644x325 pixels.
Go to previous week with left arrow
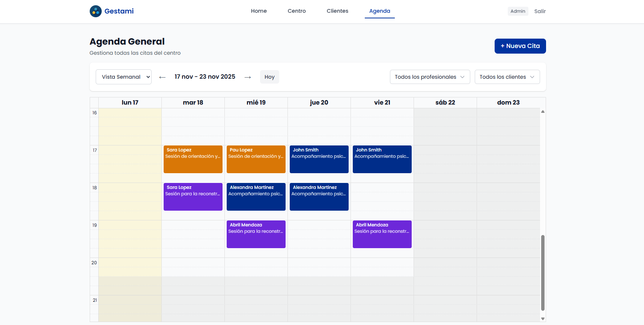[162, 77]
